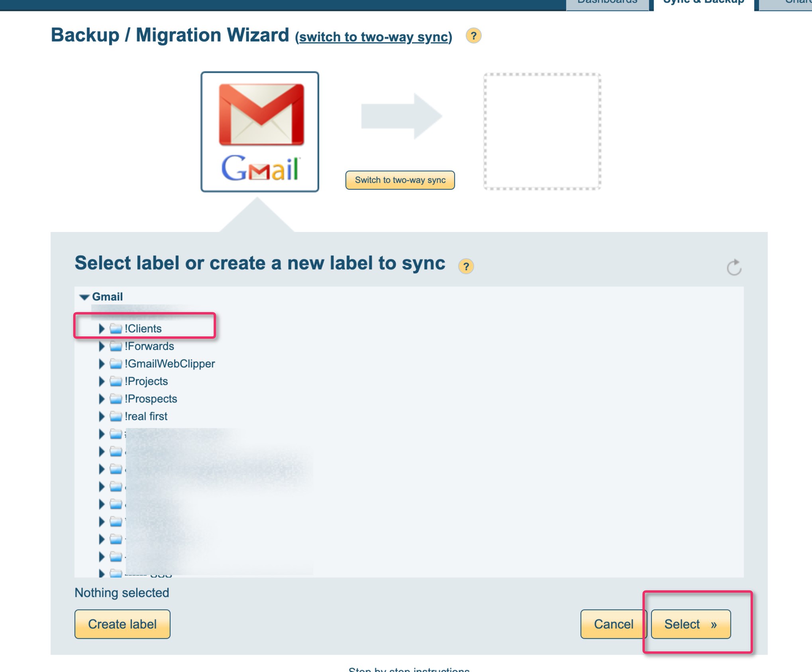Click the Select » button
812x672 pixels.
coord(690,624)
